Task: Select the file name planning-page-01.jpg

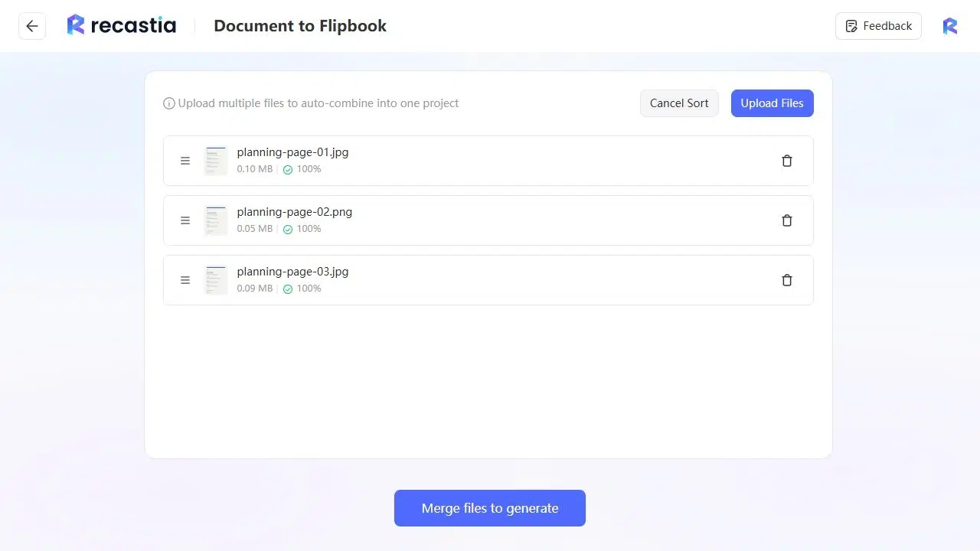Action: (292, 152)
